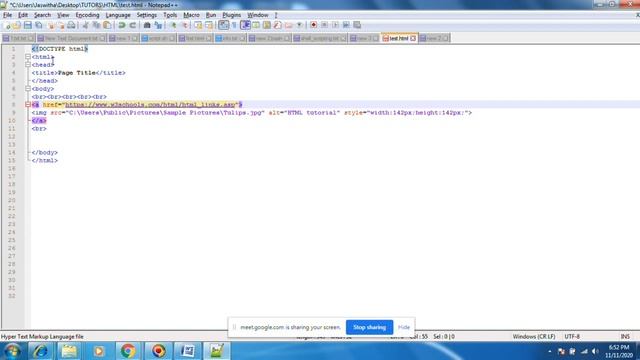640x360 pixels.
Task: Open Internet Explorer from the taskbar
Action: (40, 351)
